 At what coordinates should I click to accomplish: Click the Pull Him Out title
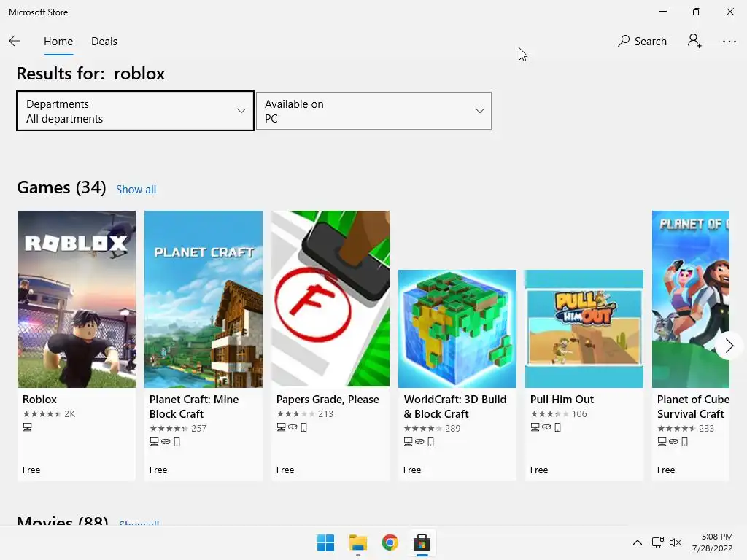point(562,400)
